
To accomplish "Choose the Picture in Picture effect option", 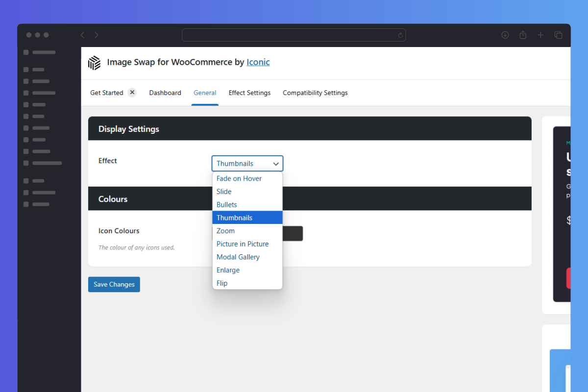I will 243,244.
